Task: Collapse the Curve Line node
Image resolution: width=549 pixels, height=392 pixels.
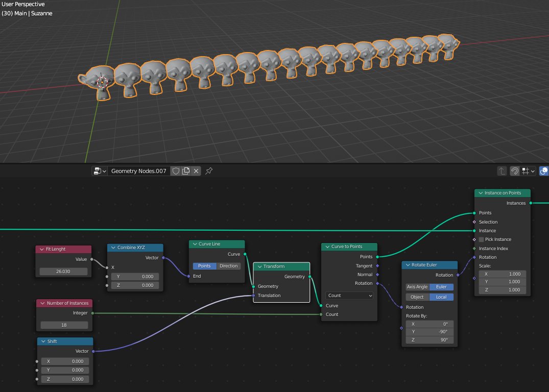Action: pos(195,244)
